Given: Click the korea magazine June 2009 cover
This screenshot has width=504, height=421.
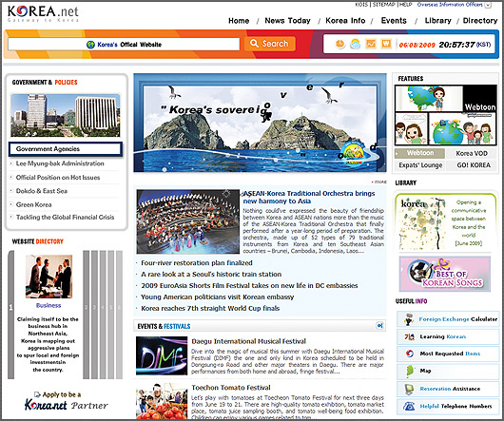Looking at the screenshot, I should click(421, 223).
